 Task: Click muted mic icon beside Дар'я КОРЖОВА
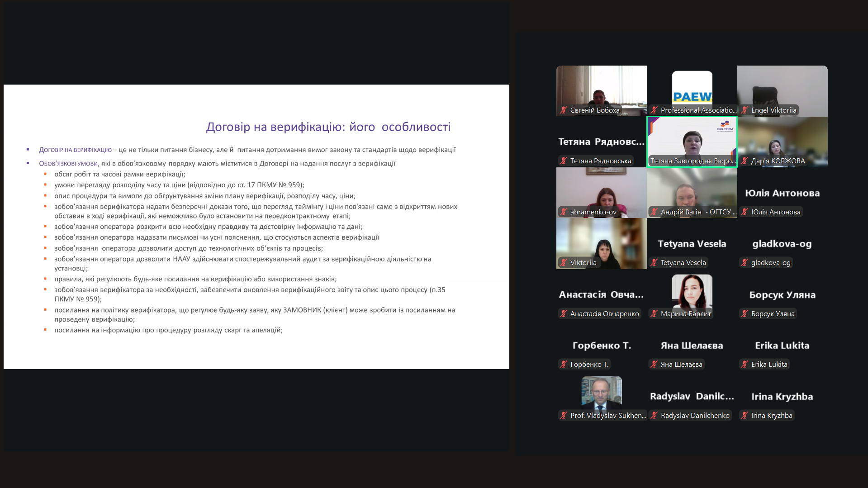[x=745, y=161]
